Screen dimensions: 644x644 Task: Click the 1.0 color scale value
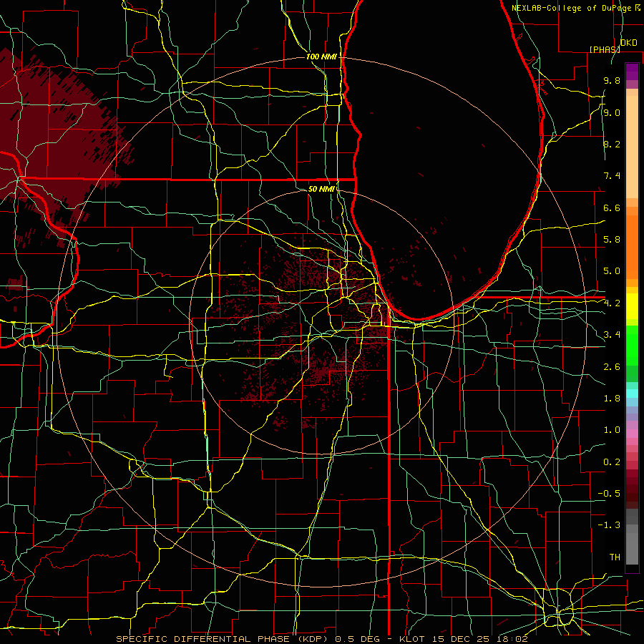pos(612,430)
